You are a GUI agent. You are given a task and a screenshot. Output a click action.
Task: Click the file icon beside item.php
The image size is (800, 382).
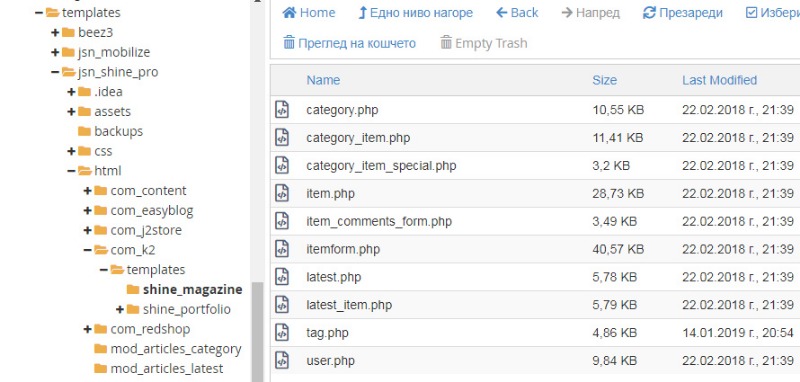[x=282, y=193]
